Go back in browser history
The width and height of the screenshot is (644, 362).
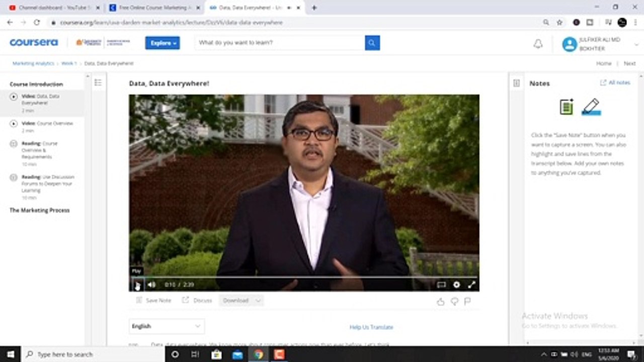tap(10, 23)
